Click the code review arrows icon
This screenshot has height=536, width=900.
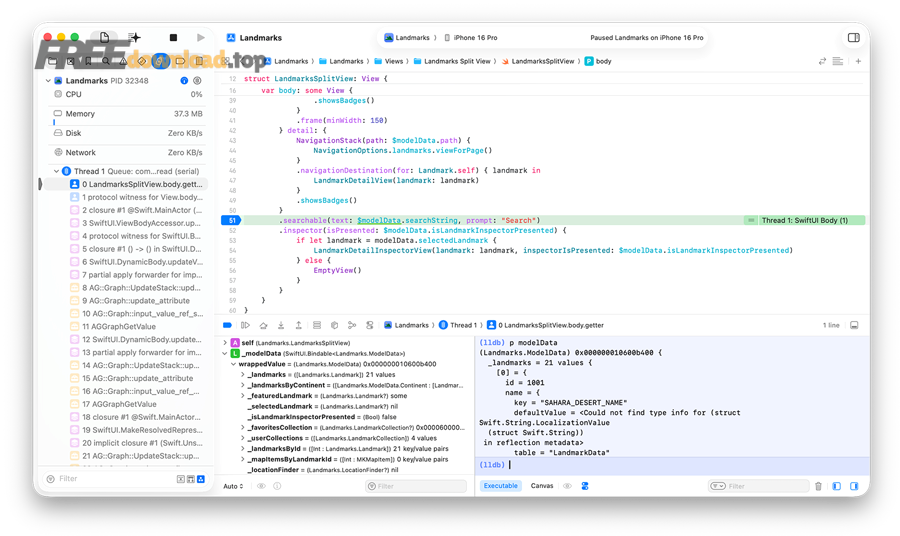pyautogui.click(x=822, y=61)
